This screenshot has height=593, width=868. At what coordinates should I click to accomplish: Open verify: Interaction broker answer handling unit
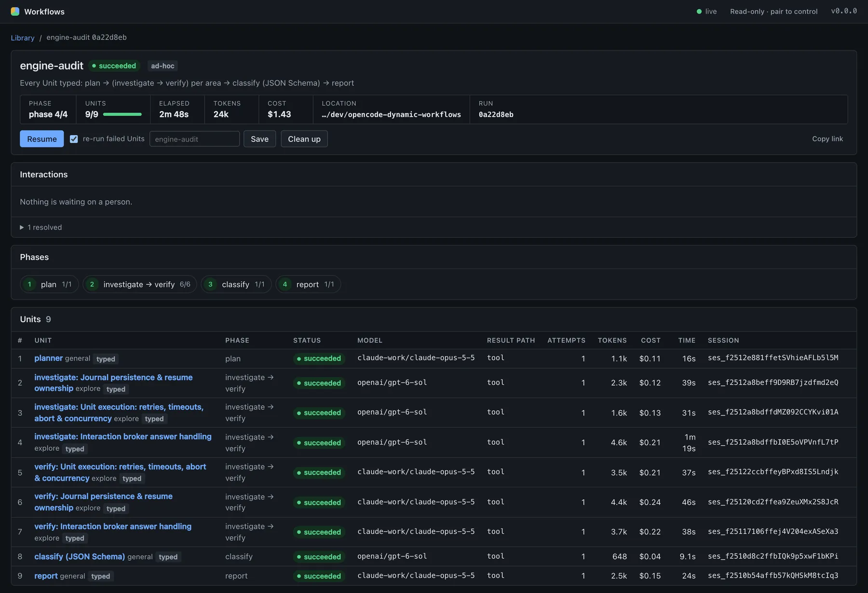coord(113,526)
